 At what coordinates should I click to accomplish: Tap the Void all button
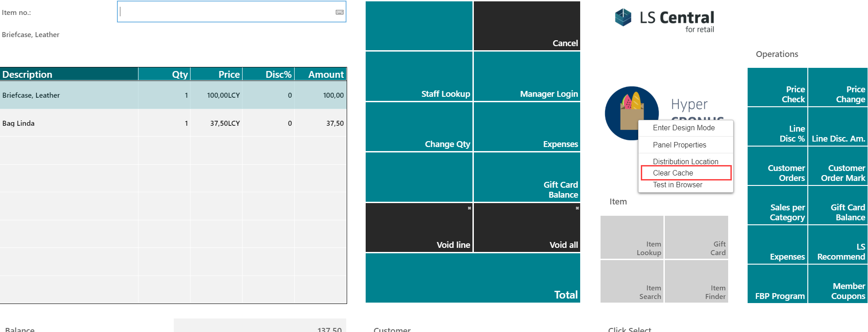527,228
